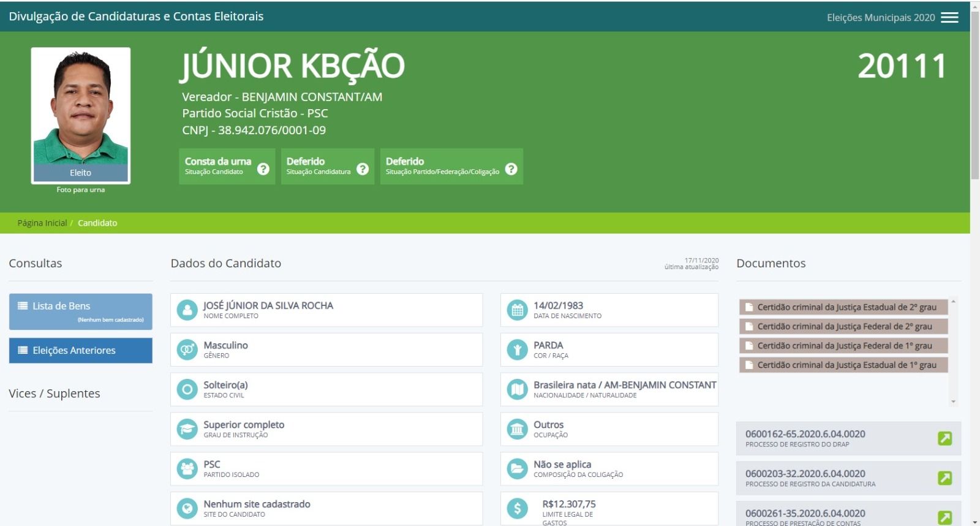Open Certidão criminal Justiça Federal 1º grau
The height and width of the screenshot is (526, 980).
pyautogui.click(x=843, y=346)
